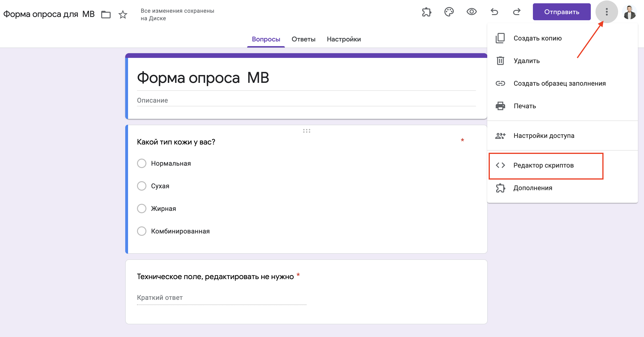Toggle the three-dot more options menu
The height and width of the screenshot is (337, 644).
(x=607, y=12)
